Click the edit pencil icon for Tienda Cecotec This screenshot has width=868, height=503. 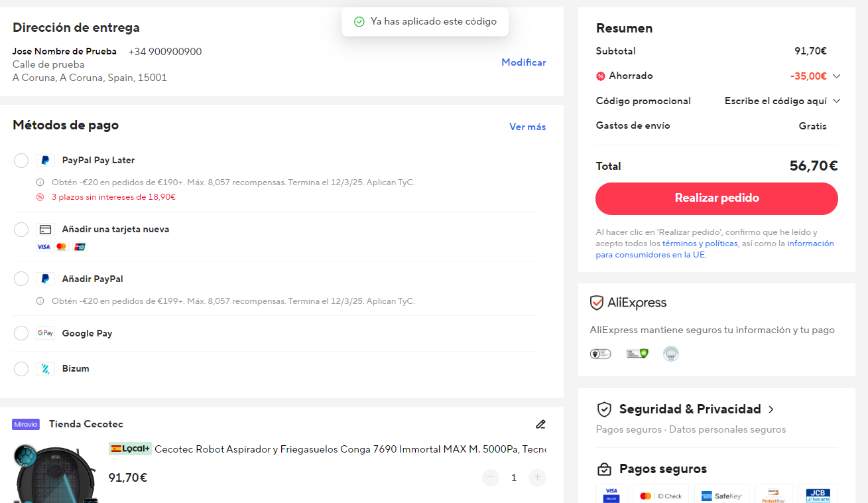click(540, 424)
